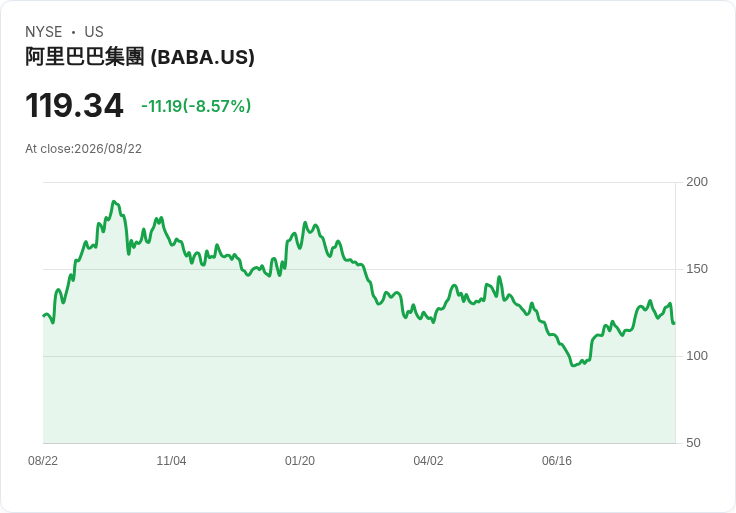This screenshot has height=513, width=736.
Task: Click the 06/16 date label on x-axis
Action: pos(557,461)
